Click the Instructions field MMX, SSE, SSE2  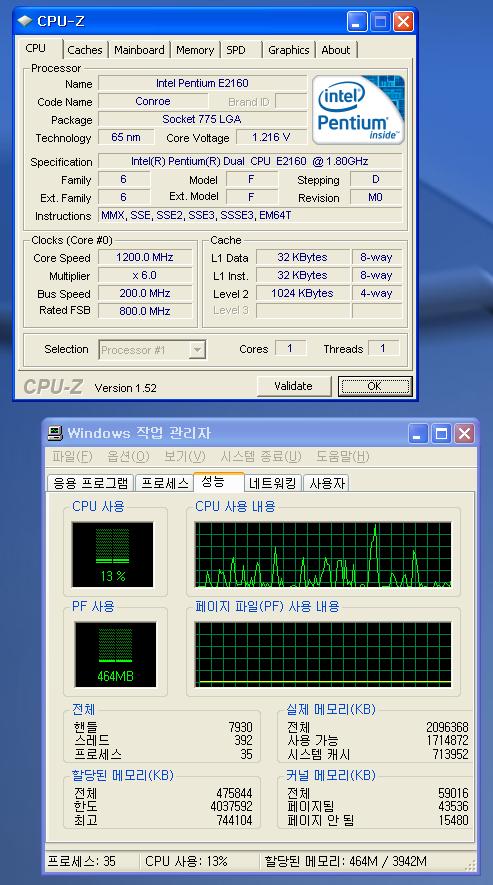(x=250, y=215)
